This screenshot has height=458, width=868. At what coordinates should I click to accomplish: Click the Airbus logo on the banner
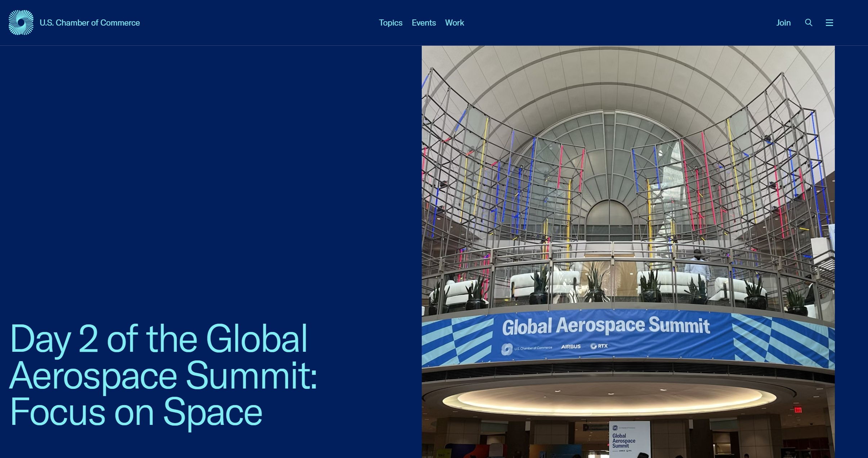coord(571,346)
